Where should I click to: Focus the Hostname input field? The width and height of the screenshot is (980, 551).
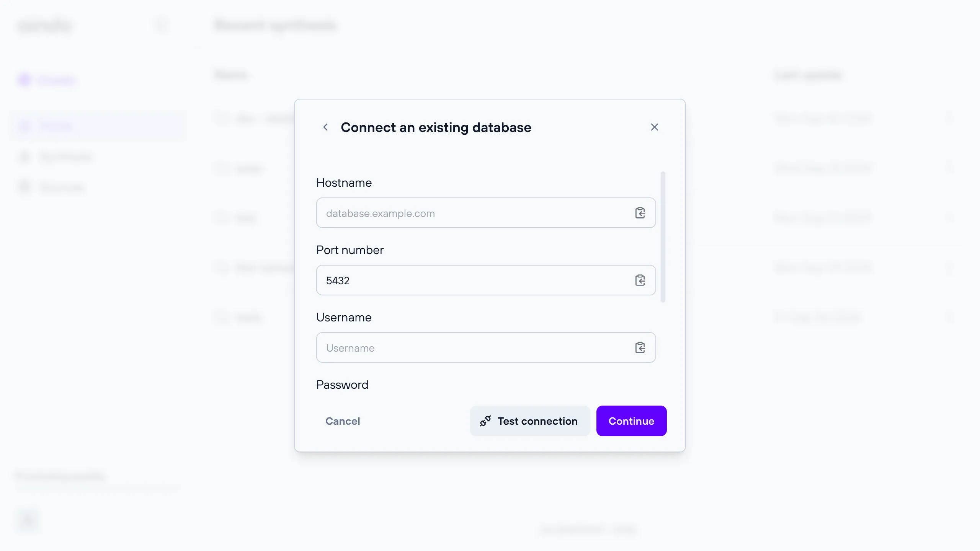475,213
